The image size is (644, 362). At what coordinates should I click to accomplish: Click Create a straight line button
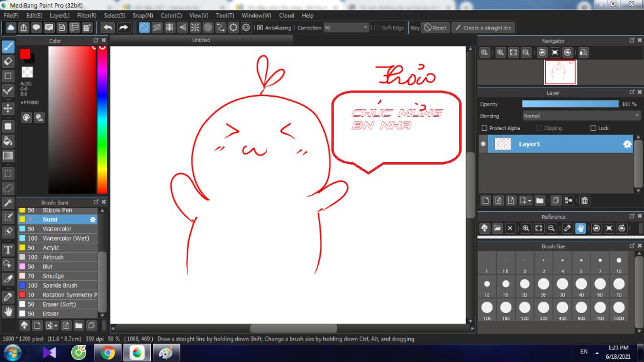[x=484, y=28]
